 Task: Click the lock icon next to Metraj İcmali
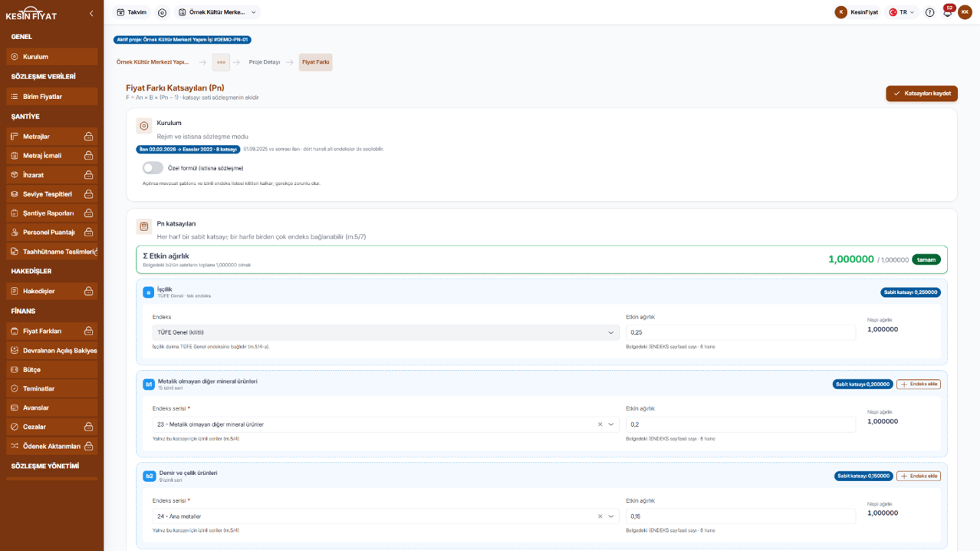click(89, 156)
